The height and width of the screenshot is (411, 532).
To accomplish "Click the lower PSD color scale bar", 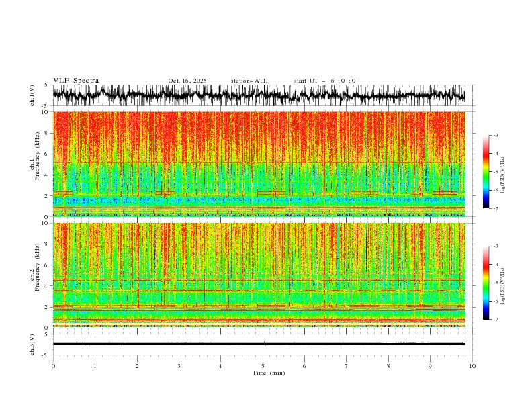I will click(x=486, y=283).
